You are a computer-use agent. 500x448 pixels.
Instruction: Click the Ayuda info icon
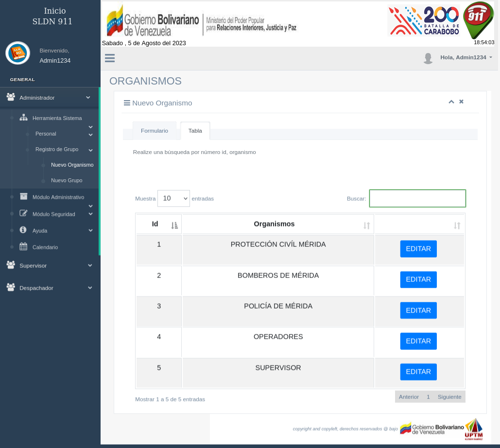(x=23, y=230)
